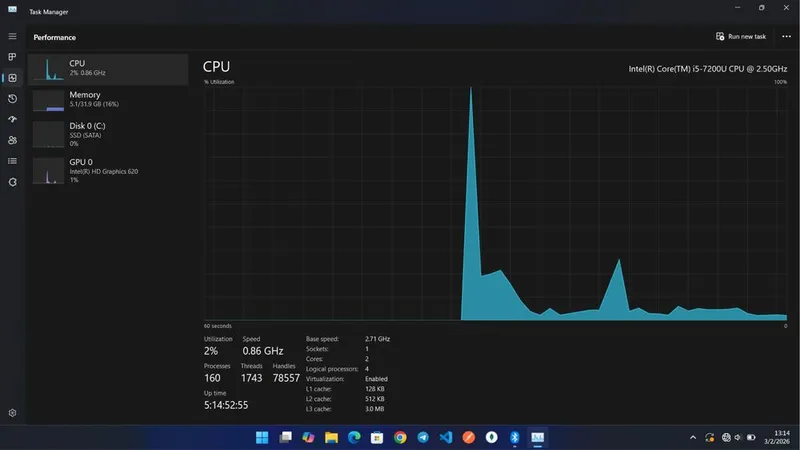Open the Details page icon
Viewport: 800px width, 450px height.
[x=12, y=161]
